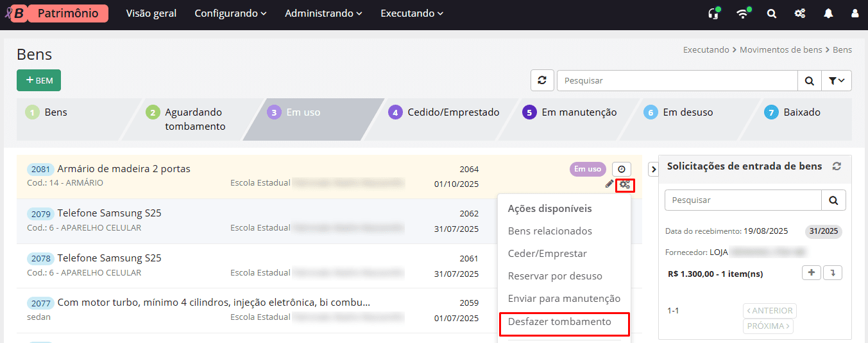This screenshot has height=343, width=868.
Task: Expand the Configurando menu
Action: coord(230,13)
